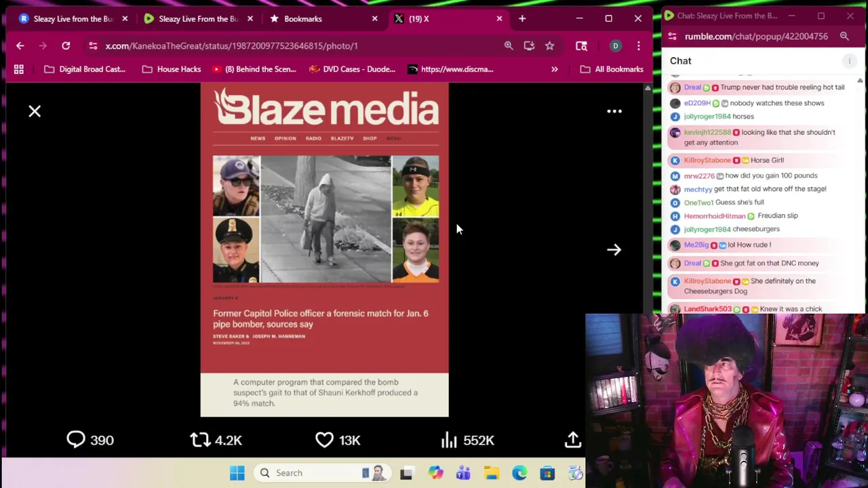Launch Microsoft Edge from taskbar
Viewport: 868px width, 488px height.
coord(519,473)
